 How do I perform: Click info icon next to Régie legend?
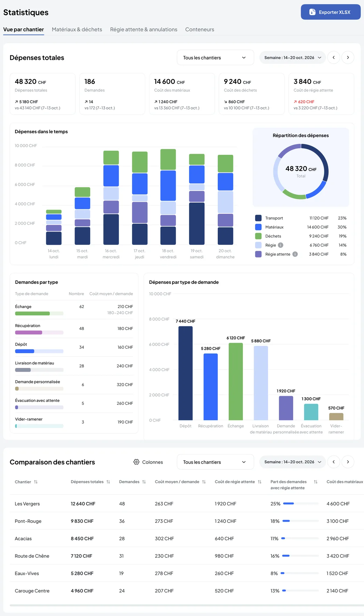281,245
